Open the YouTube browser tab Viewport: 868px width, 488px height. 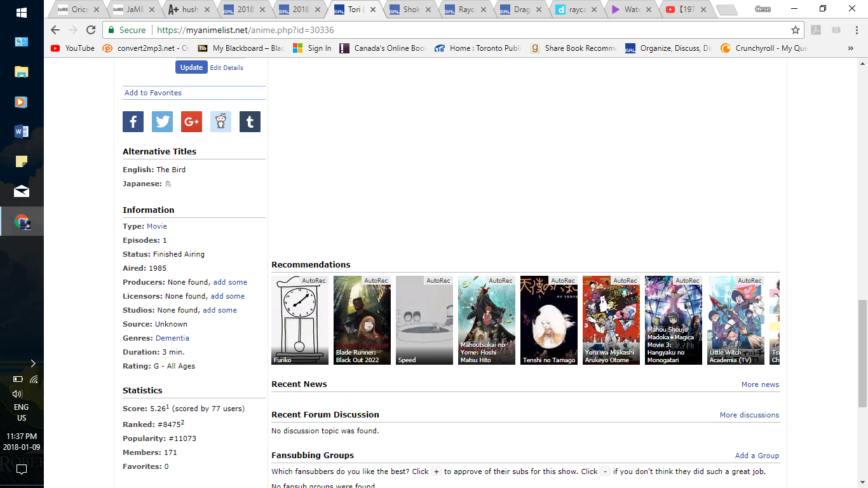[x=685, y=10]
